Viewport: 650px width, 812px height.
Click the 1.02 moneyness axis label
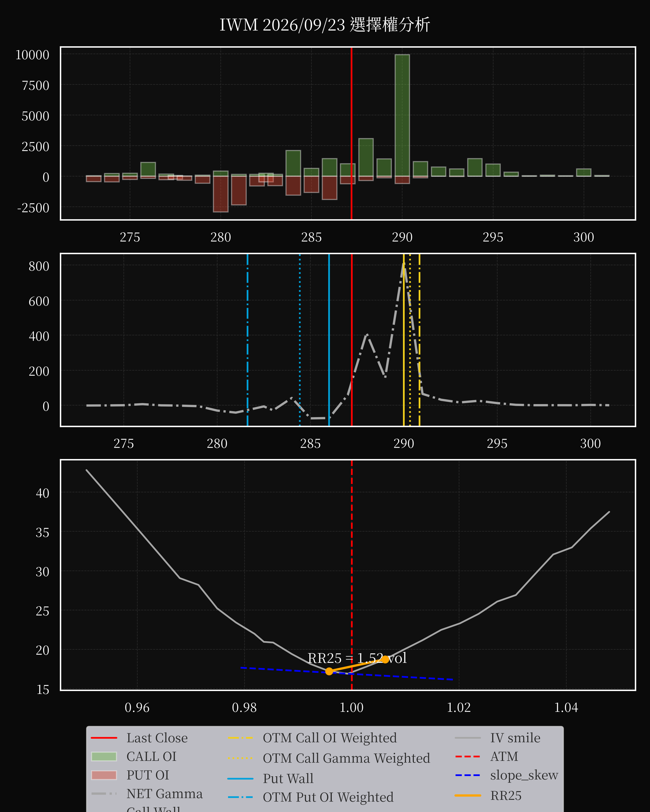[459, 708]
